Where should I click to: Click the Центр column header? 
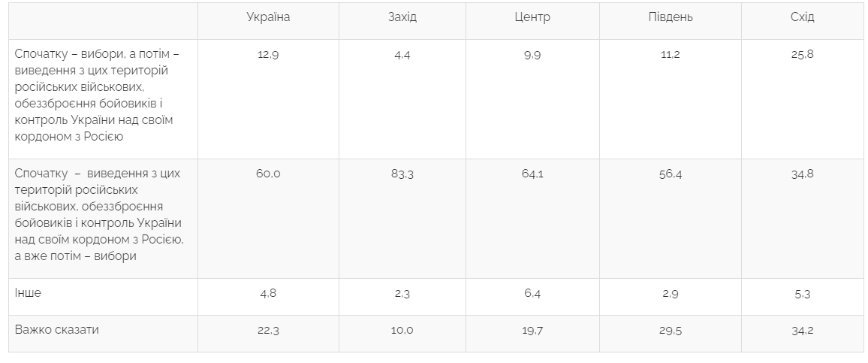click(532, 17)
